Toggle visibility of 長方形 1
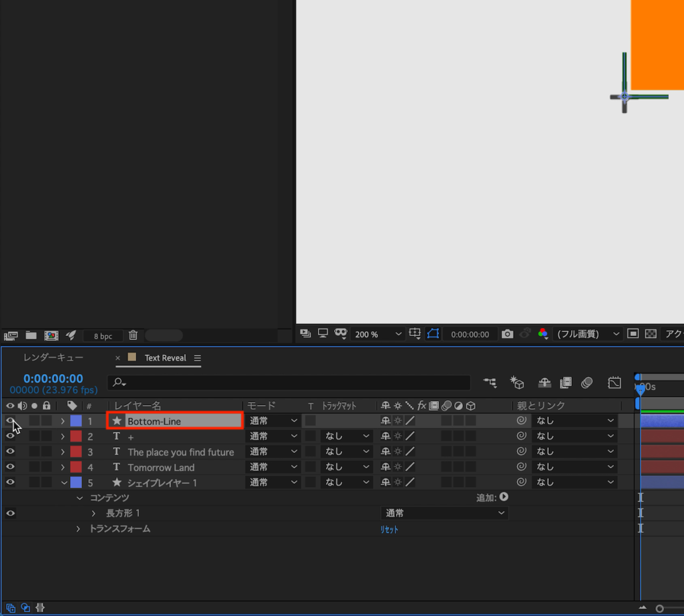Viewport: 684px width, 616px height. pos(10,513)
